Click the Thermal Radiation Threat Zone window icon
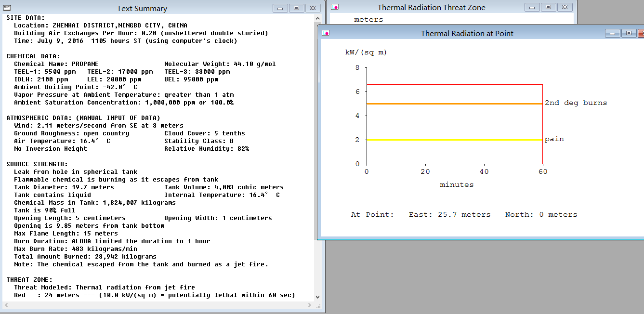Viewport: 644px width, 314px height. (x=336, y=7)
